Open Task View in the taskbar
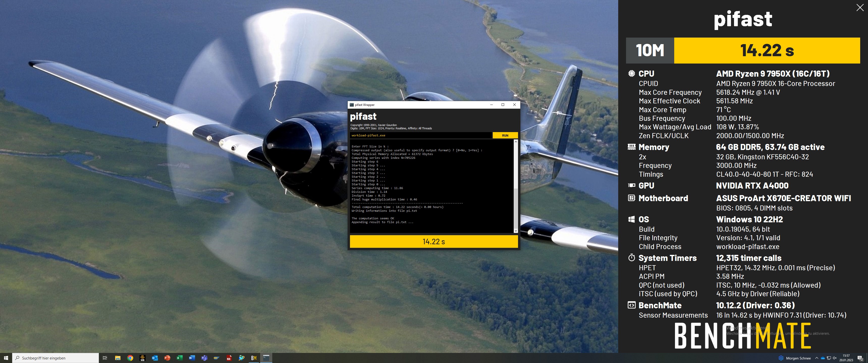 pyautogui.click(x=105, y=358)
